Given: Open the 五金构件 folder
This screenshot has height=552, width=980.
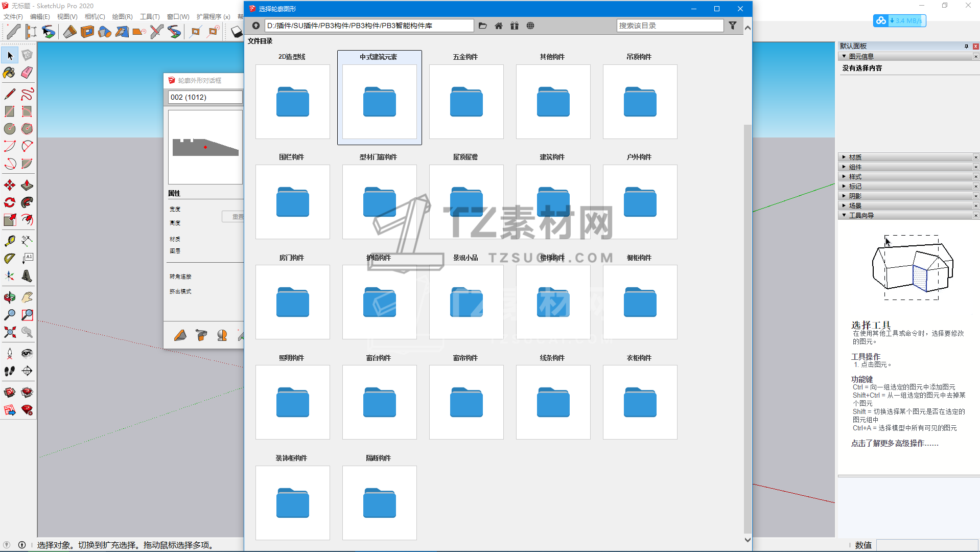Looking at the screenshot, I should (x=466, y=102).
